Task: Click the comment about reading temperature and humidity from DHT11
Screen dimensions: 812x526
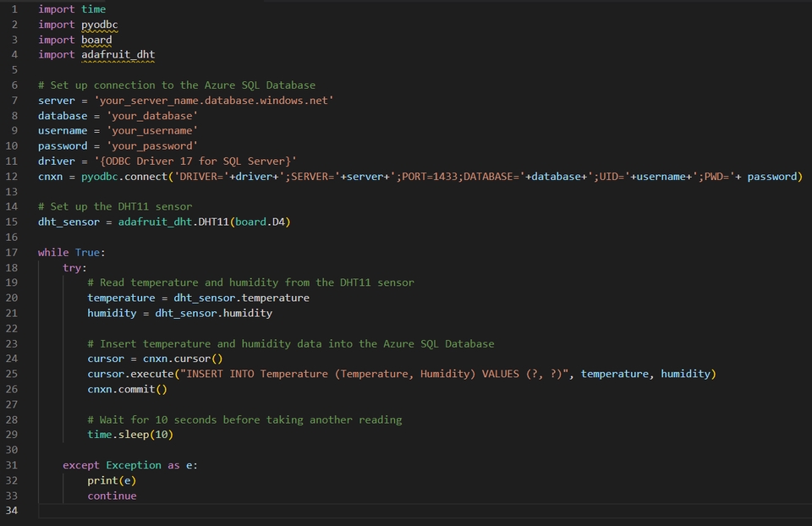Action: point(250,282)
